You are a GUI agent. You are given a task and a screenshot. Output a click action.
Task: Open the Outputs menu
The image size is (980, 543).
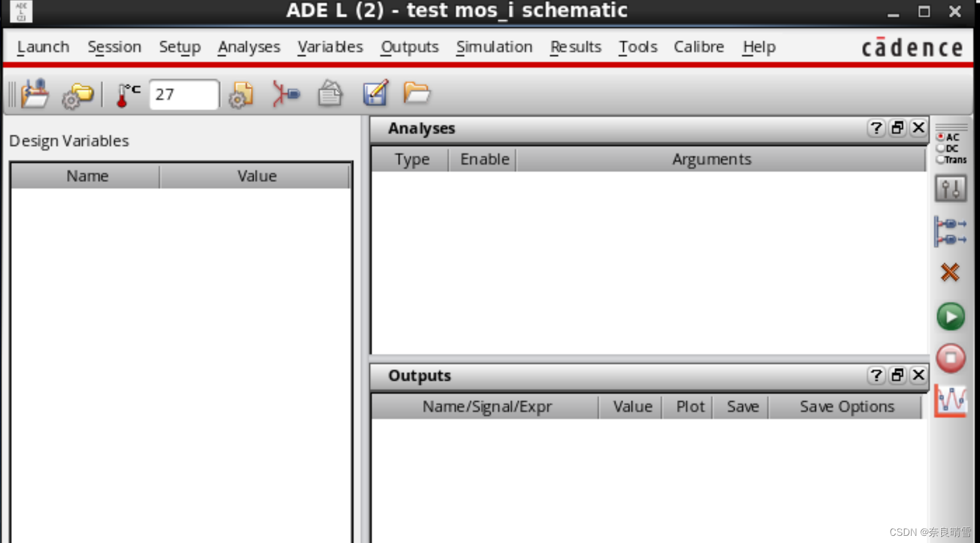pos(409,47)
